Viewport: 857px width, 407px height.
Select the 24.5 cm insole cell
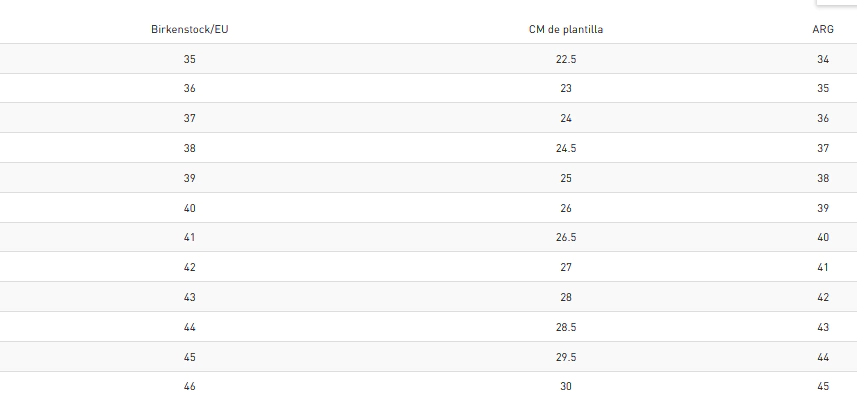(566, 148)
